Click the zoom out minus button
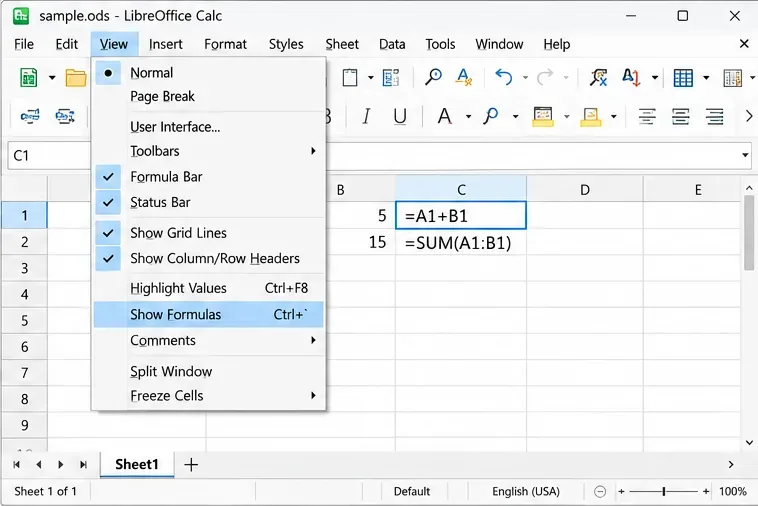This screenshot has width=758, height=506. (x=600, y=492)
